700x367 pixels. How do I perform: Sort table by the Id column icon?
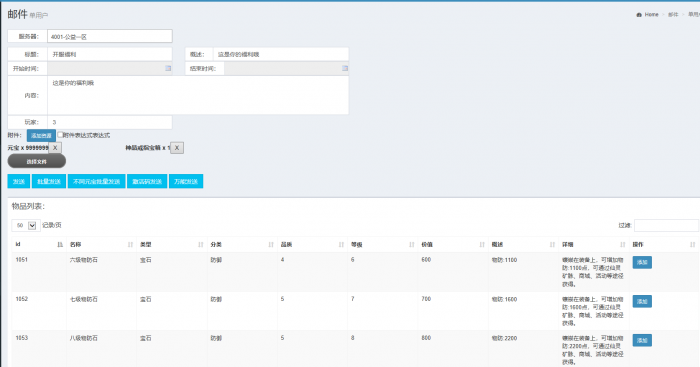60,245
